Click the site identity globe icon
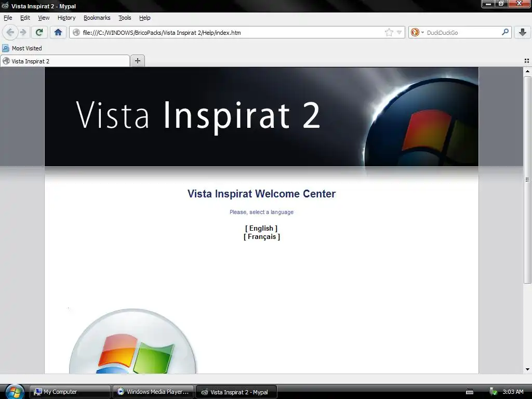The width and height of the screenshot is (532, 399). coord(76,33)
